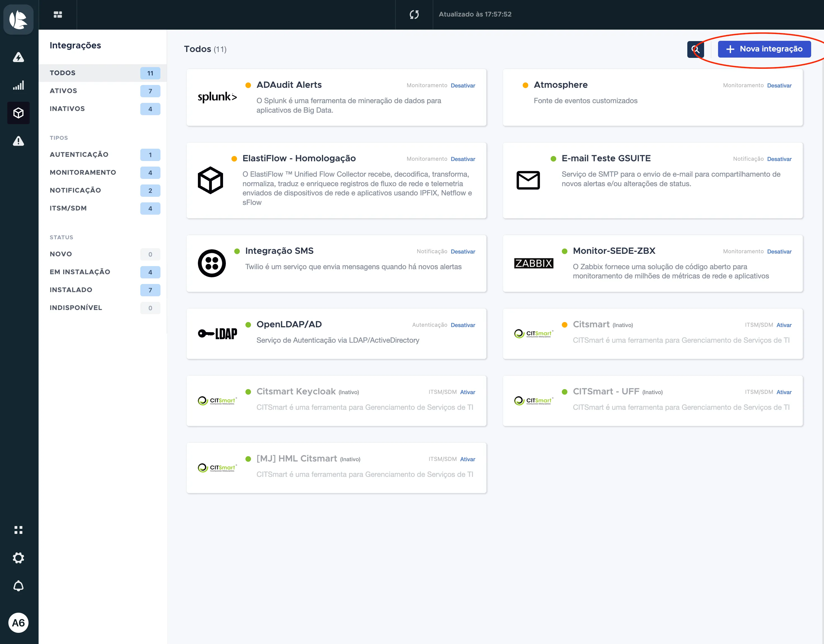Click the ElastiFlow cube logo
Viewport: 824px width, 644px height.
(210, 180)
